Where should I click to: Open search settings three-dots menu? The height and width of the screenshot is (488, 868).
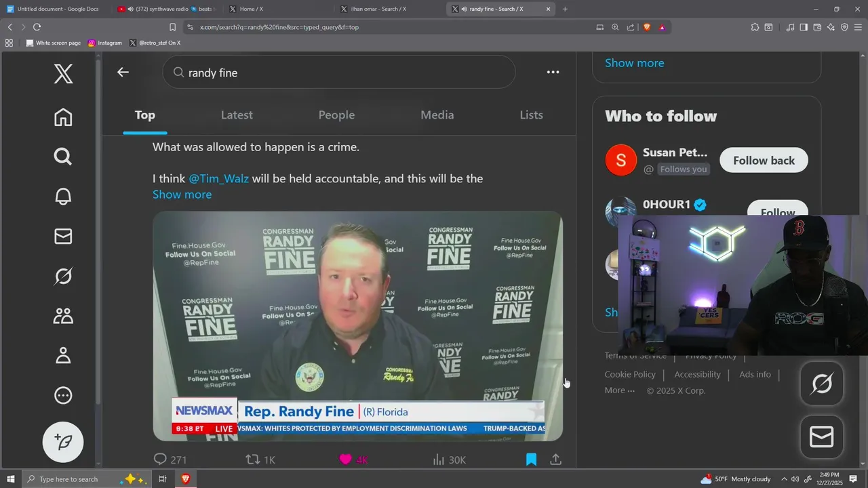(x=553, y=72)
